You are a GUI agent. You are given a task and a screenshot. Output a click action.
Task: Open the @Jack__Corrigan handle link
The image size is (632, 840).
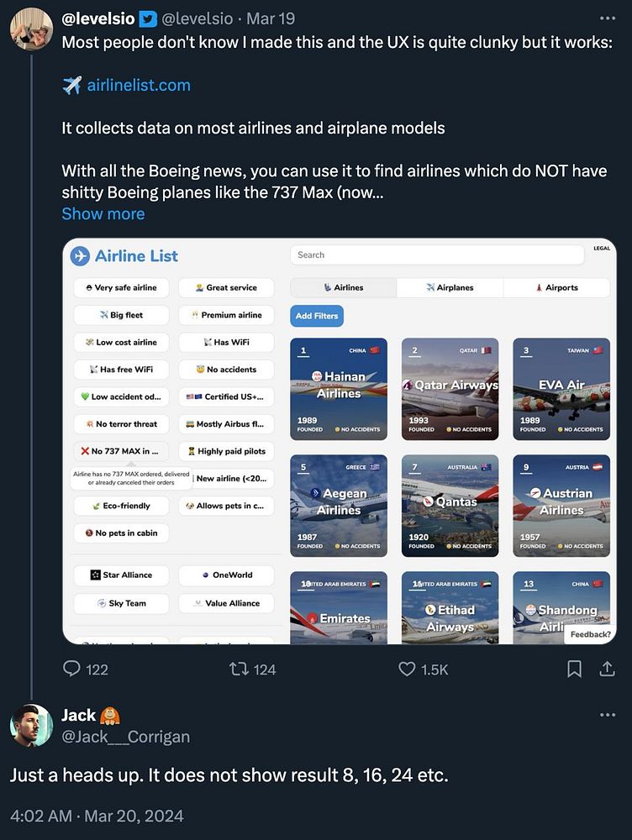click(125, 737)
